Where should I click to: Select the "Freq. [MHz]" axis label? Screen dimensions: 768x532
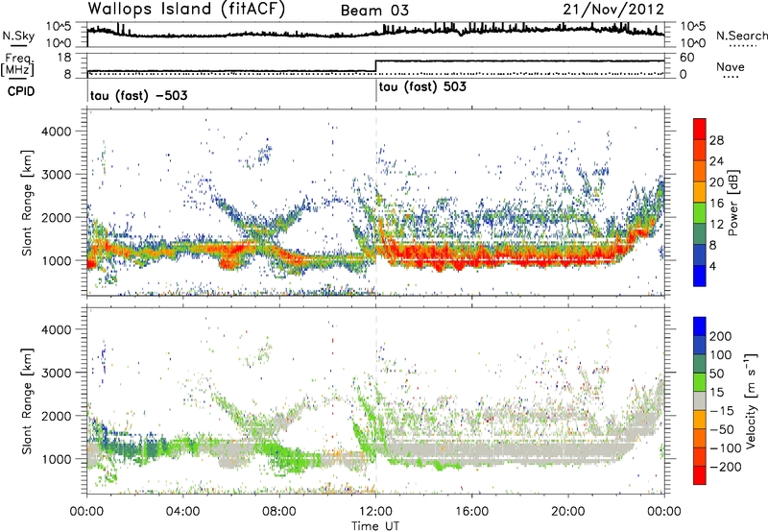pyautogui.click(x=17, y=64)
